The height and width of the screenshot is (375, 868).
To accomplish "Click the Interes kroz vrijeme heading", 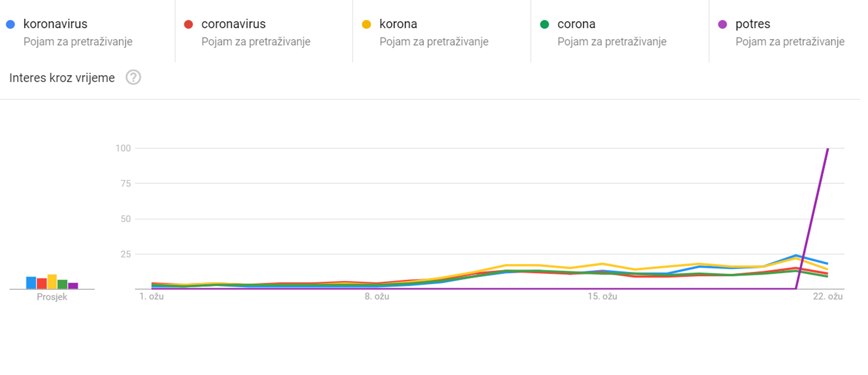I will 62,78.
